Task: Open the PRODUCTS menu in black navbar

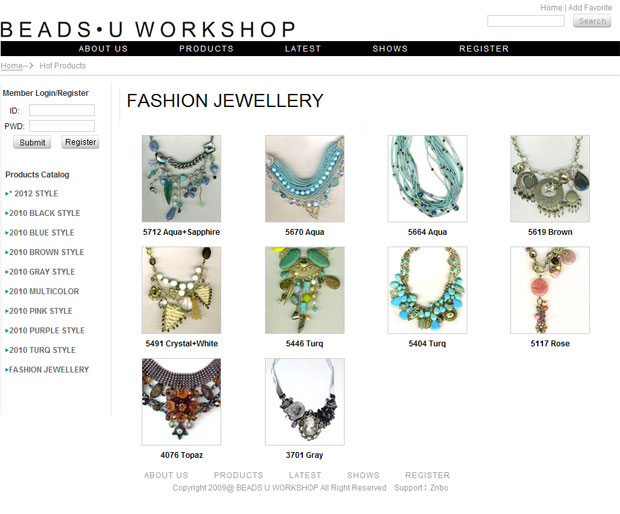Action: click(206, 49)
